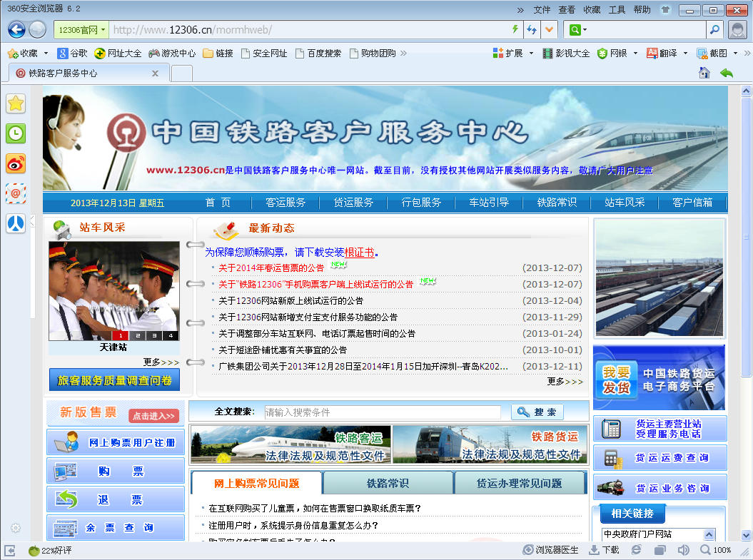Viewport: 753px width, 560px height.
Task: Click the magnifier search button in search box
Action: (x=714, y=30)
